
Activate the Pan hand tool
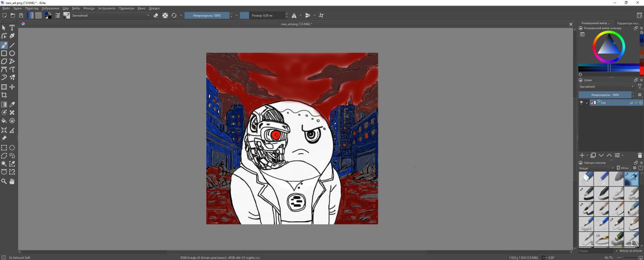click(x=12, y=182)
